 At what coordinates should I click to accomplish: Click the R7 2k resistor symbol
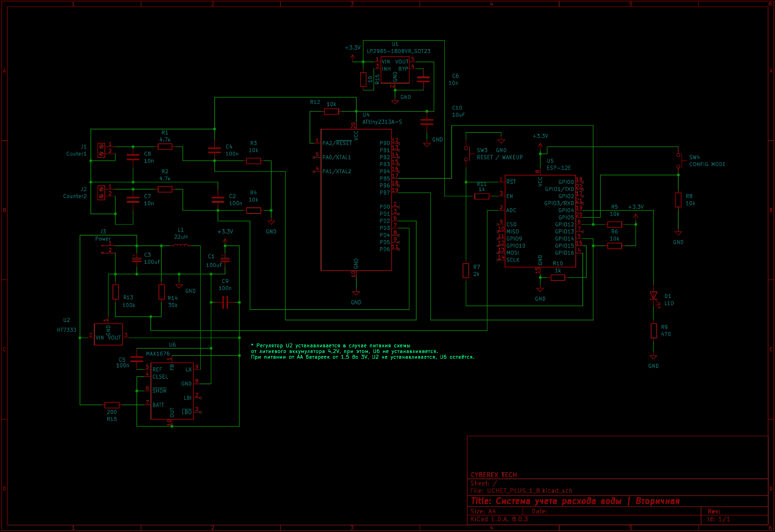[466, 270]
